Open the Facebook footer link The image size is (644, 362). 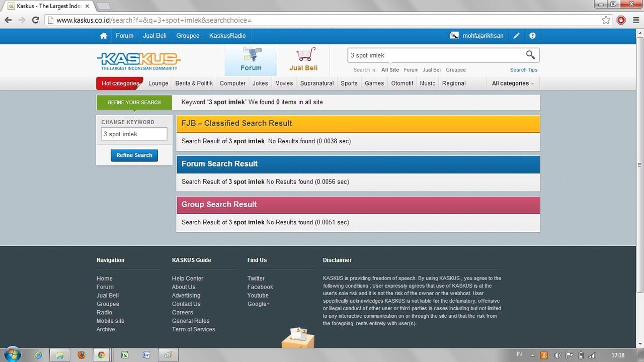coord(260,287)
